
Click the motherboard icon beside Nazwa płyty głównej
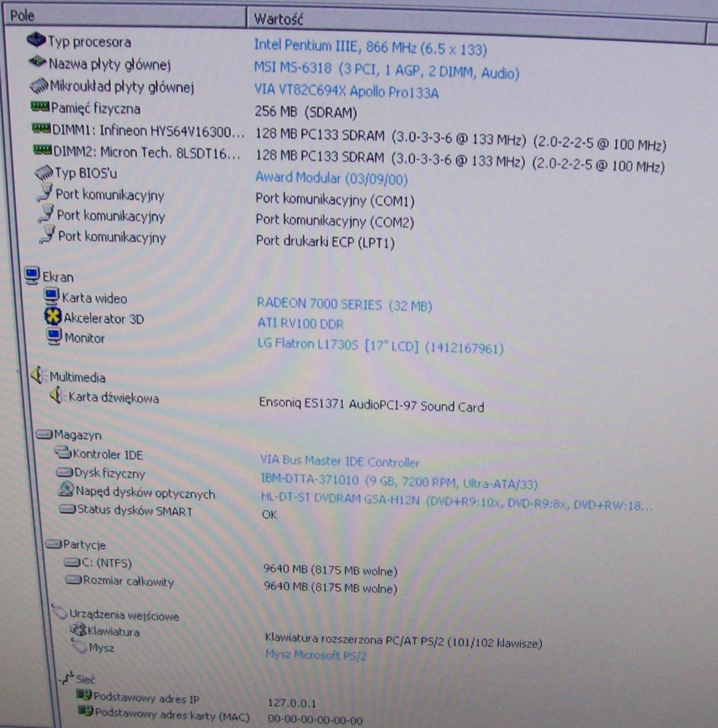(x=37, y=62)
